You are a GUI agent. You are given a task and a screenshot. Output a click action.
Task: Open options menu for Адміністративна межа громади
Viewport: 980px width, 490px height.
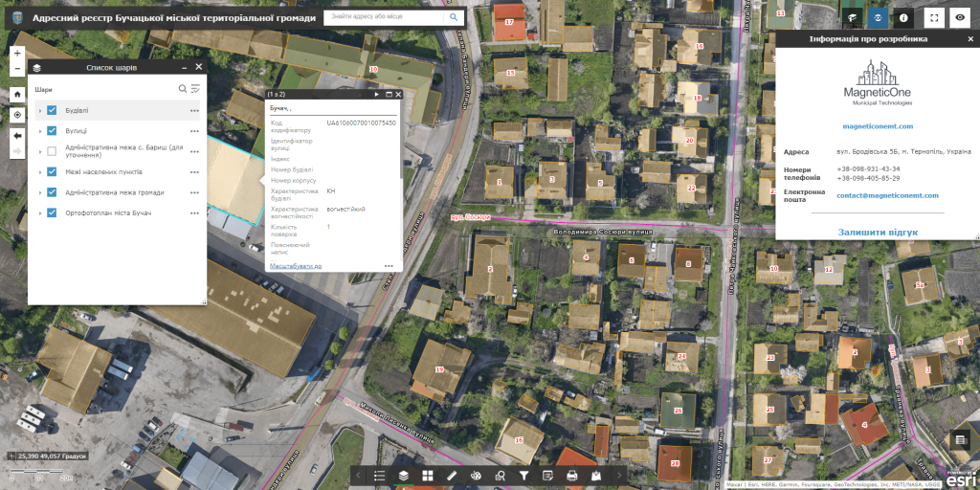click(194, 192)
